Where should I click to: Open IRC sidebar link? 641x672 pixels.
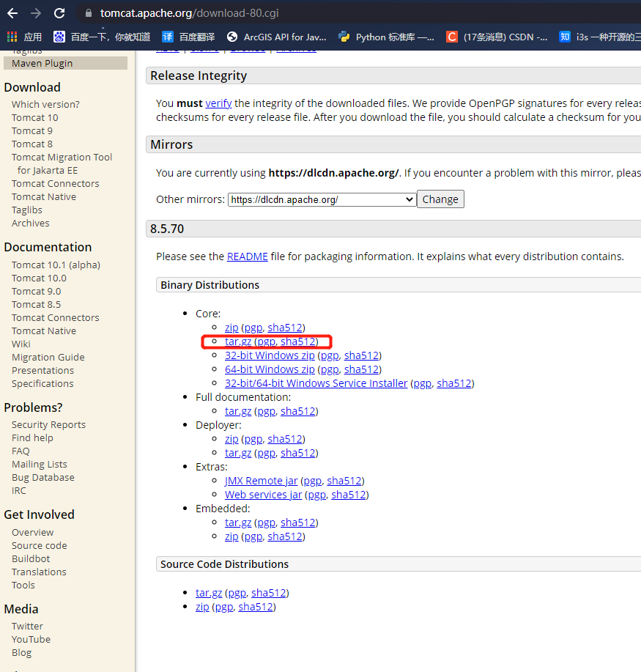pyautogui.click(x=19, y=491)
